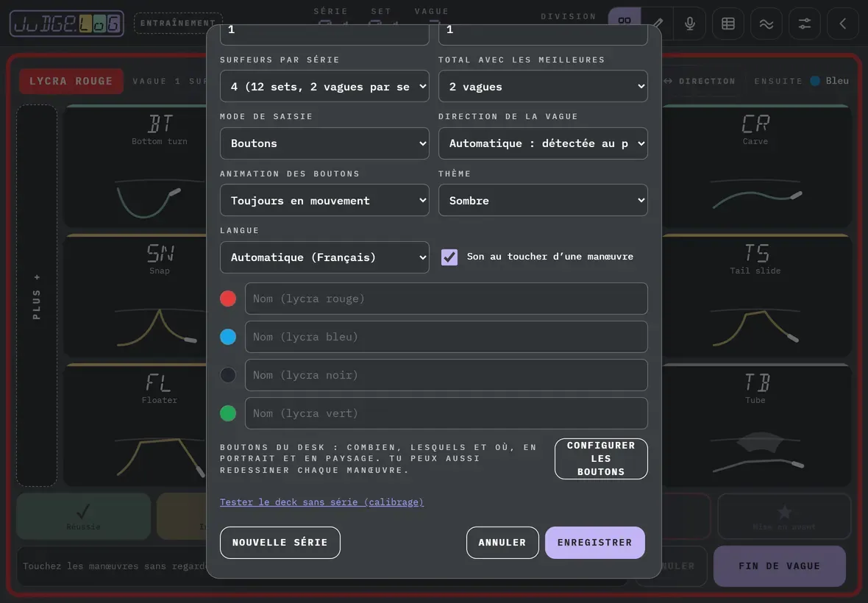The height and width of the screenshot is (603, 868).
Task: Expand the Animation des boutons dropdown
Action: [324, 200]
